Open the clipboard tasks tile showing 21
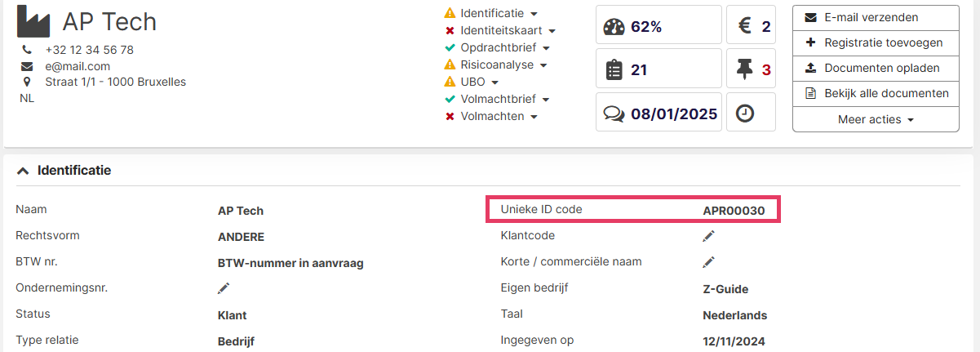The image size is (980, 352). tap(659, 69)
